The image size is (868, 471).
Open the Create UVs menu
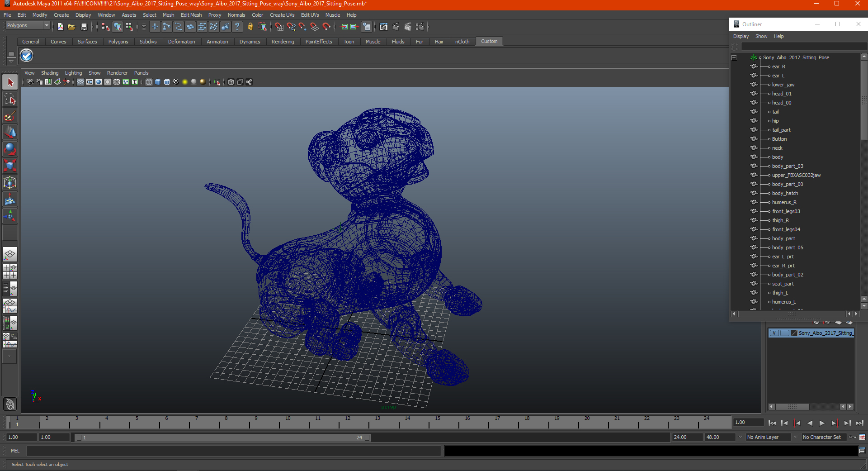click(x=282, y=15)
